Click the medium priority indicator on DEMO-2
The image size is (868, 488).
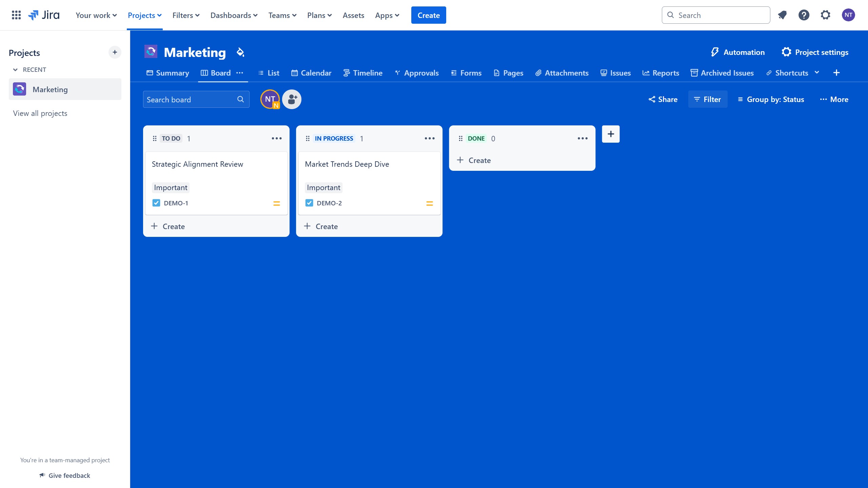click(430, 203)
